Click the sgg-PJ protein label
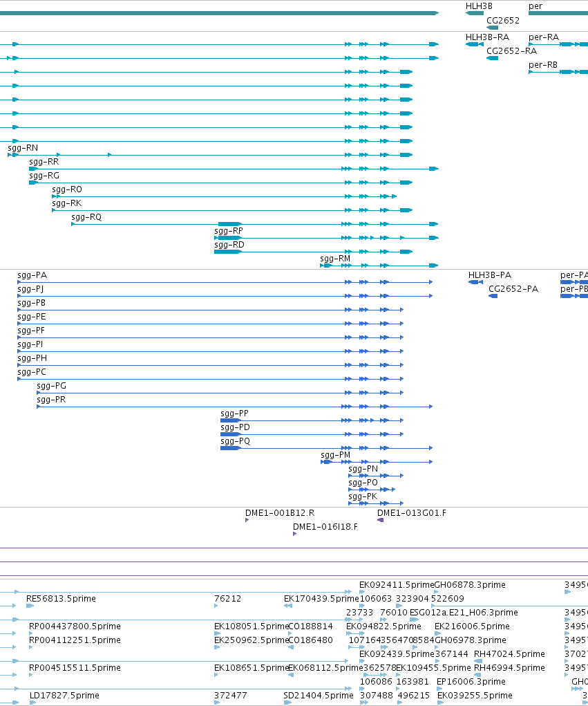Screen dimensions: 588x706 [30, 290]
